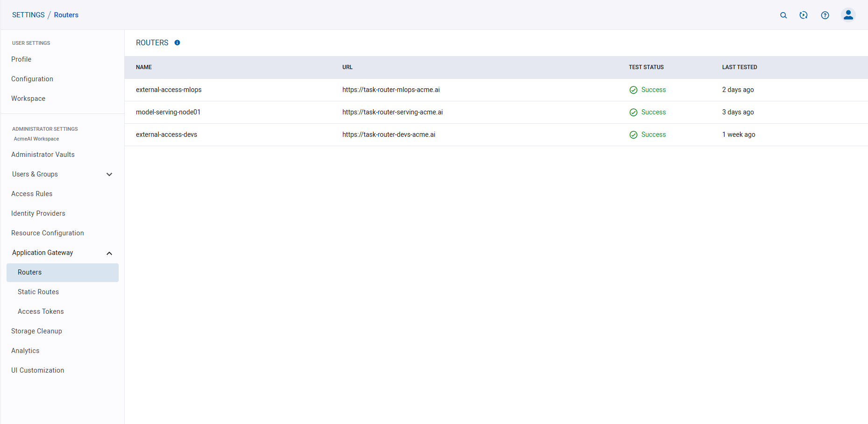This screenshot has width=868, height=424.
Task: Open Resource Configuration page
Action: pos(48,233)
